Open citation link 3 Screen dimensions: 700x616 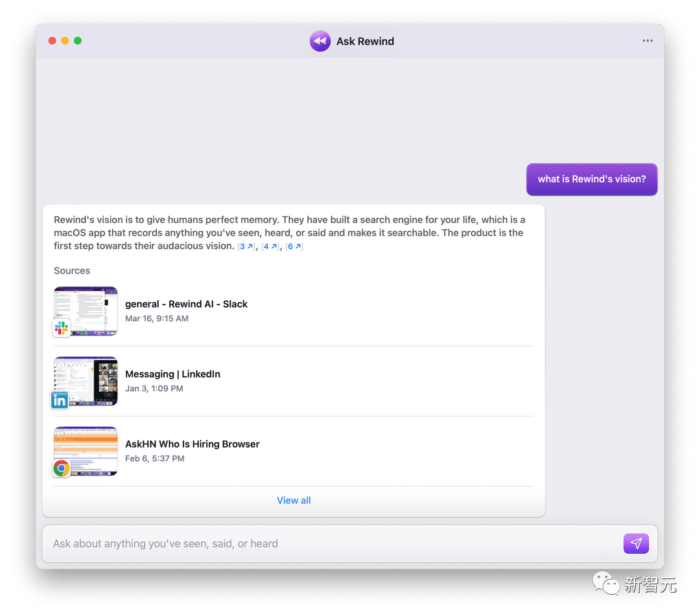(246, 246)
